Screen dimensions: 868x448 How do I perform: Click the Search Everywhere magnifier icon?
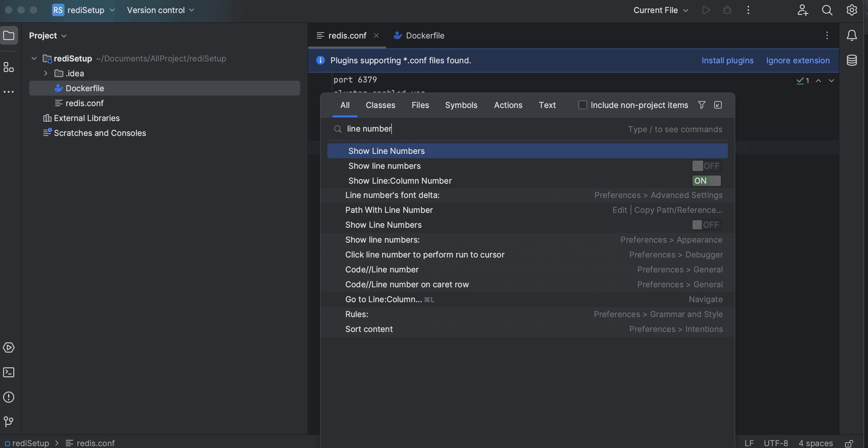point(827,10)
